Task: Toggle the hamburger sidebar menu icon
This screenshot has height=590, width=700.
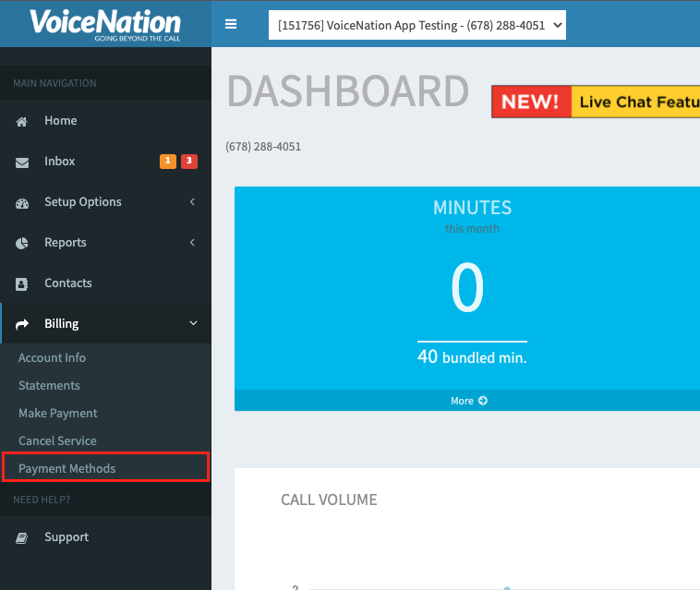Action: click(231, 24)
